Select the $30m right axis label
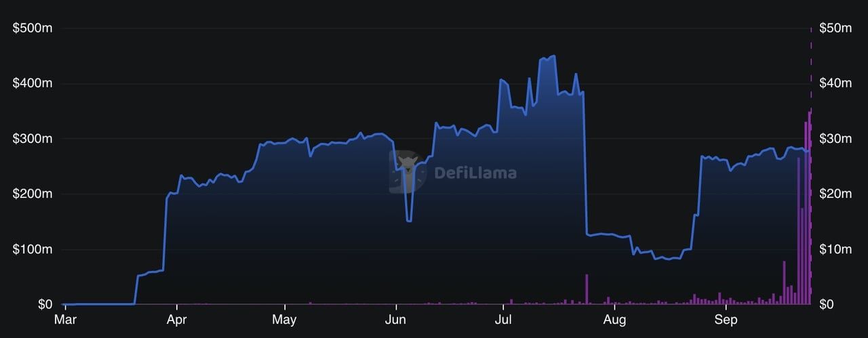 (x=835, y=139)
